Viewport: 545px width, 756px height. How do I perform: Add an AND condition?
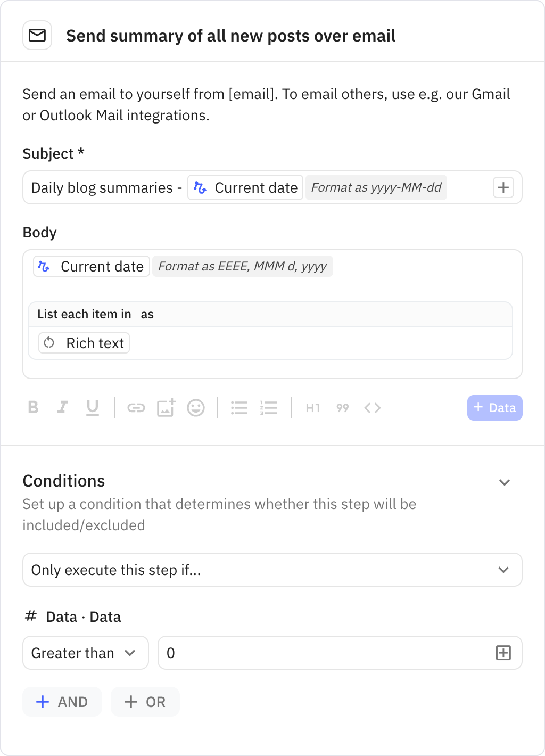62,702
